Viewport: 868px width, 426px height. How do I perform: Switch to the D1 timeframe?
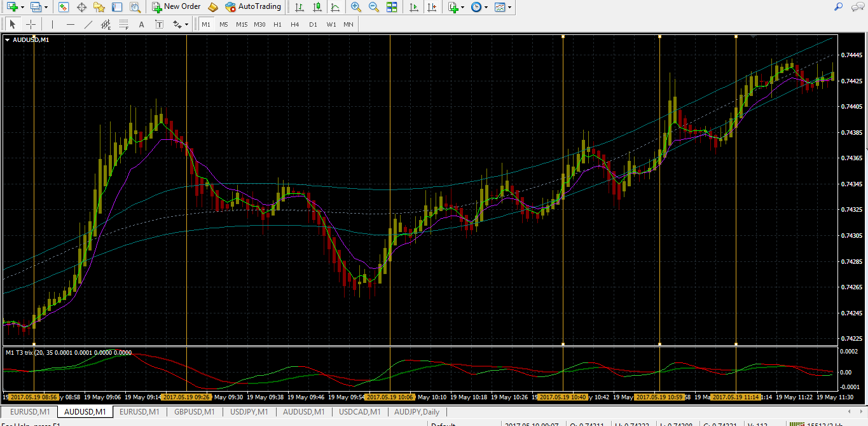[313, 25]
